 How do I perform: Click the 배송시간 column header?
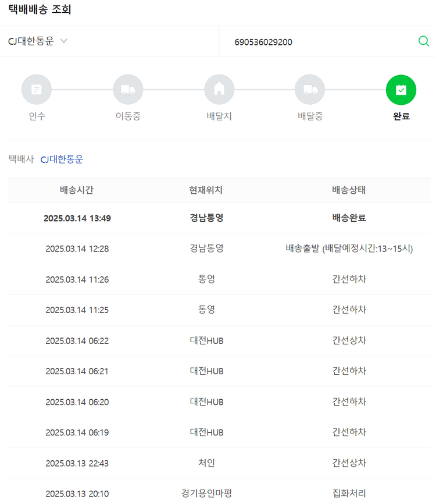[x=77, y=190]
